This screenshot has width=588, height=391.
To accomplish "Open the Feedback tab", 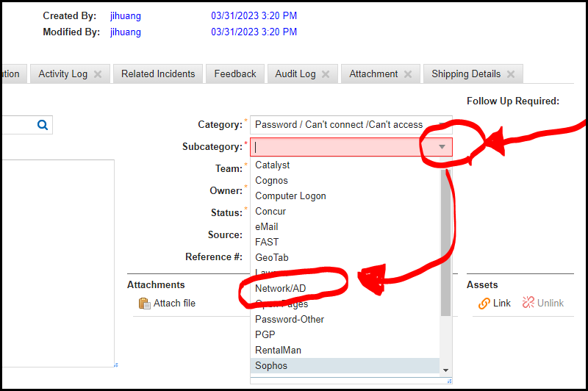I will coord(235,74).
